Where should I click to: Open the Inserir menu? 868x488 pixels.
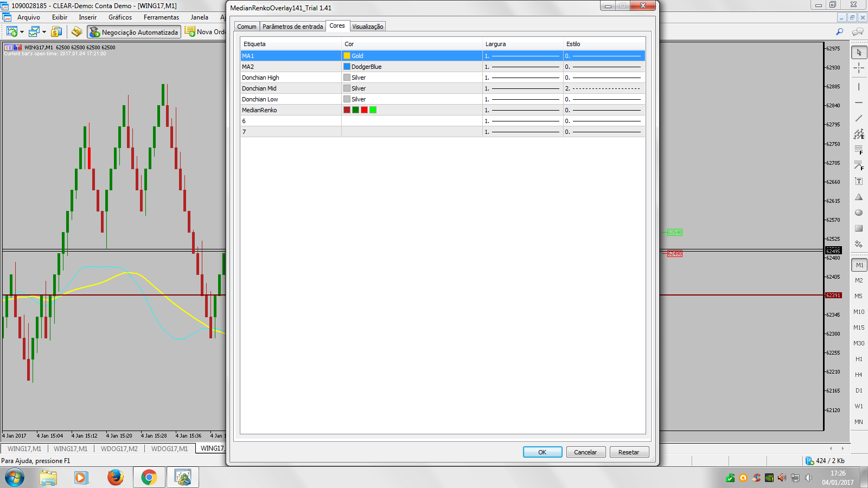tap(88, 17)
